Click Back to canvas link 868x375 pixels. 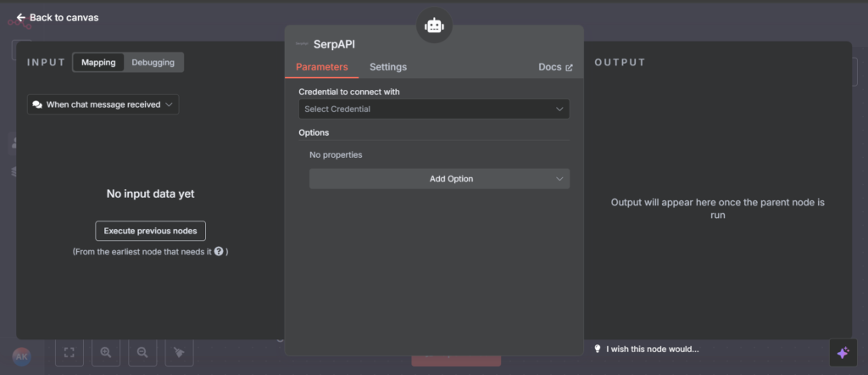[x=58, y=18]
